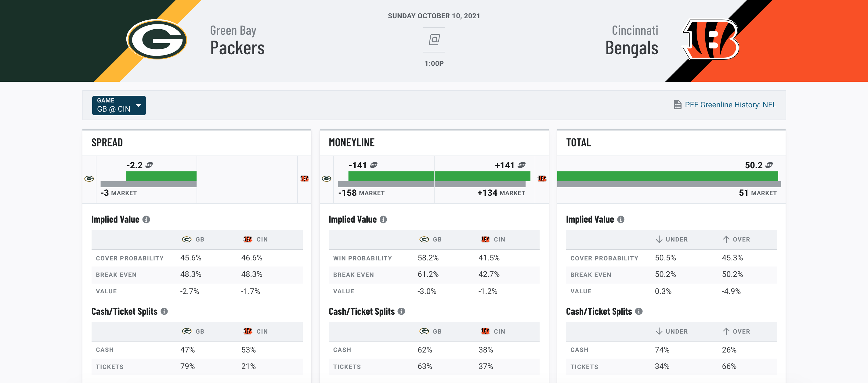Click Packers icon left of moneyline bar
The height and width of the screenshot is (383, 868).
pyautogui.click(x=327, y=179)
